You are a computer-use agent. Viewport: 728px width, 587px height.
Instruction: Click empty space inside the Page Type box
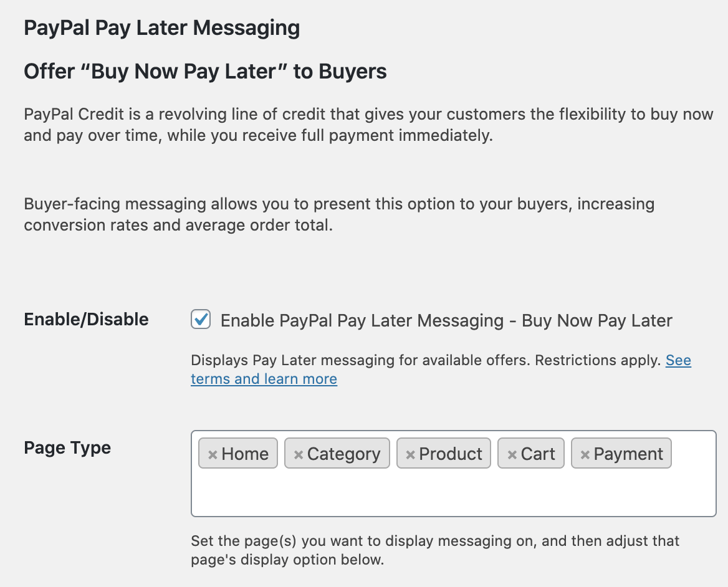[x=454, y=495]
